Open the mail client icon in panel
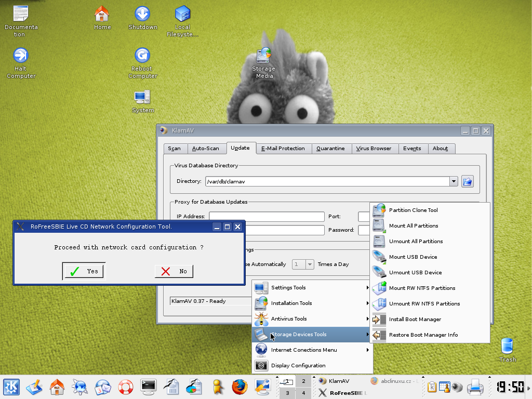The height and width of the screenshot is (399, 532). click(x=102, y=387)
